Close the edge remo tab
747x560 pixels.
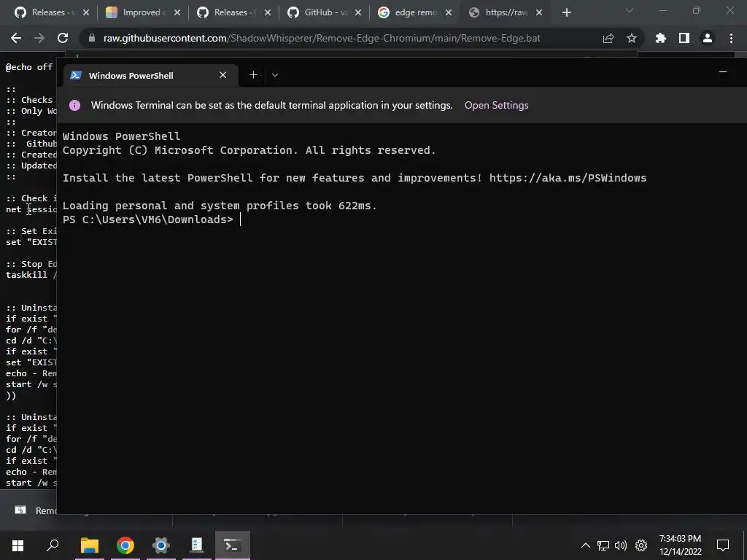coord(449,12)
